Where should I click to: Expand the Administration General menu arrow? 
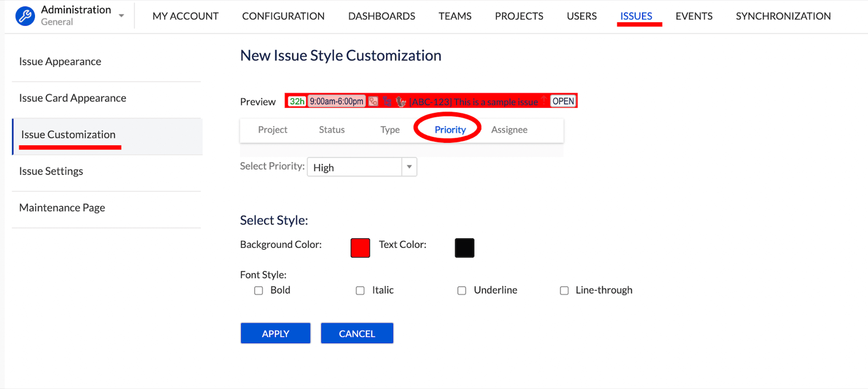(x=122, y=16)
